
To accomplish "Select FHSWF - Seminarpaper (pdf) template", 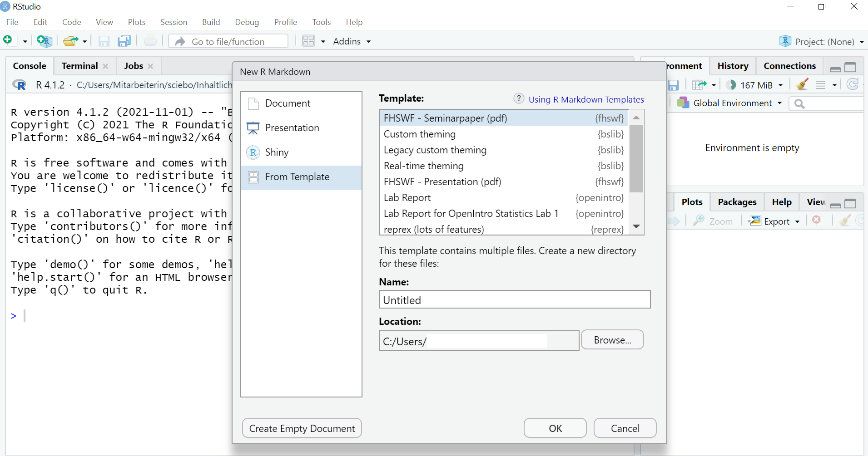I will 504,118.
